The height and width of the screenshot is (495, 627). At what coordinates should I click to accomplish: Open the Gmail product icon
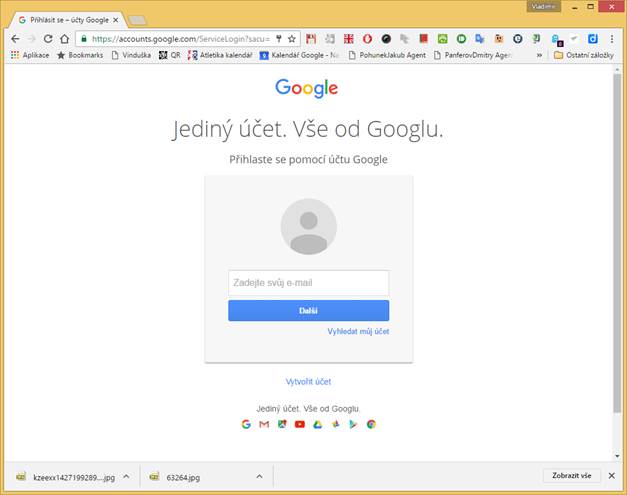pyautogui.click(x=264, y=424)
